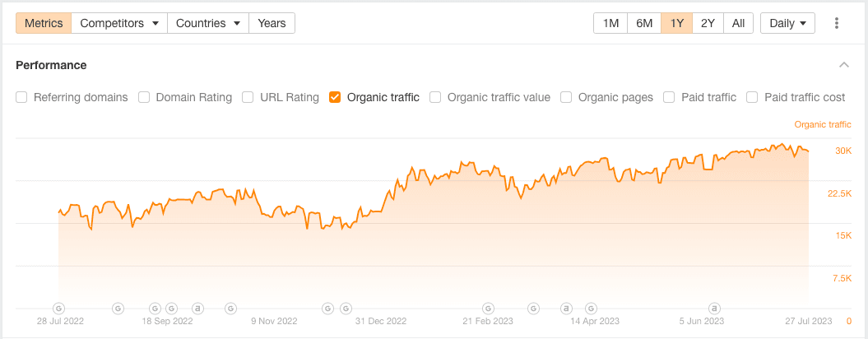Select the All time range button
The height and width of the screenshot is (339, 868).
(x=738, y=23)
